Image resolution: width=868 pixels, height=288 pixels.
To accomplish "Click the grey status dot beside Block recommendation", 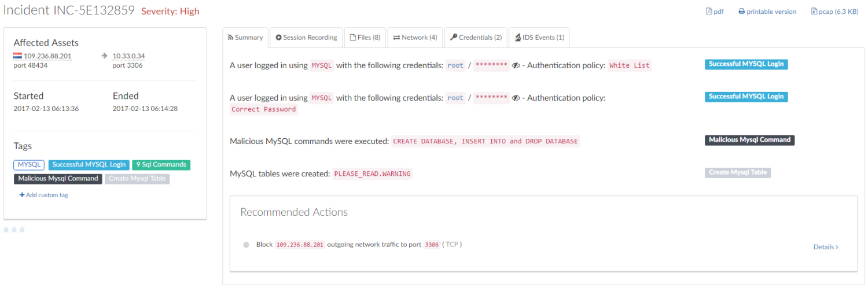I will coord(247,245).
